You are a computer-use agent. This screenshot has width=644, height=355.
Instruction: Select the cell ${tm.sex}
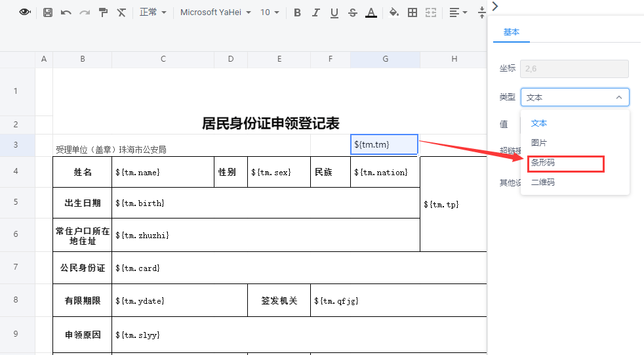click(x=279, y=172)
